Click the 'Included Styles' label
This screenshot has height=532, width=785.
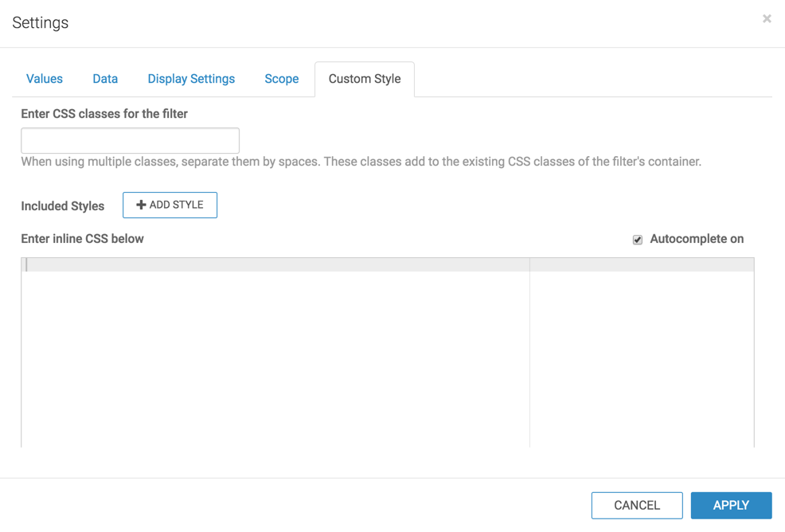click(x=63, y=205)
